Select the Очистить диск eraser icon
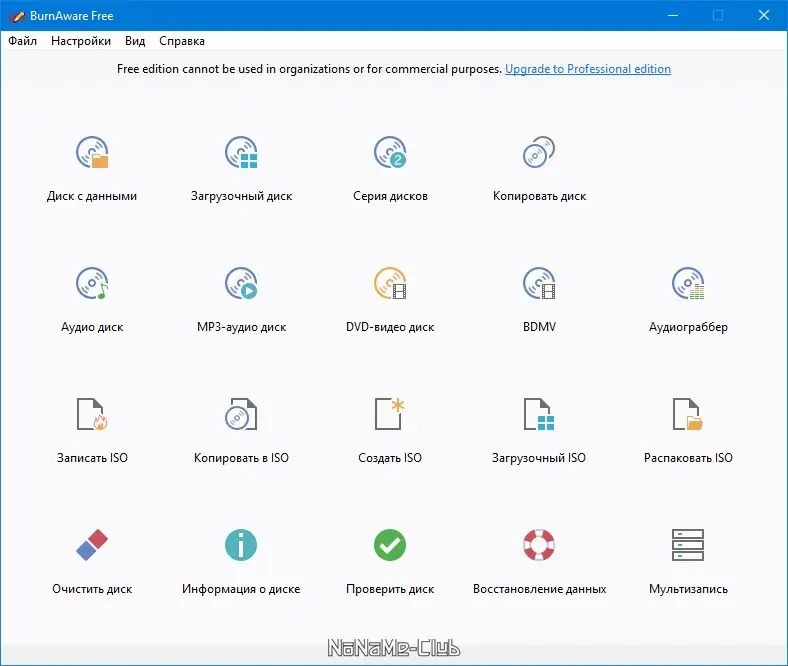The height and width of the screenshot is (666, 788). pos(92,545)
